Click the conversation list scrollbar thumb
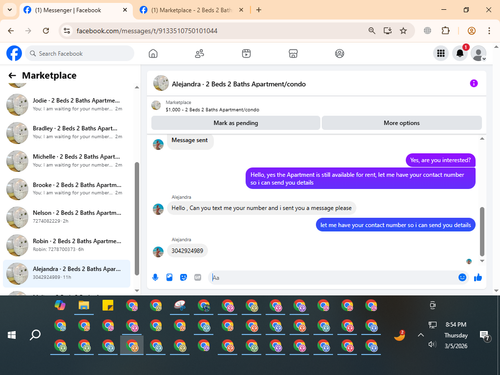The width and height of the screenshot is (500, 375). point(136,218)
